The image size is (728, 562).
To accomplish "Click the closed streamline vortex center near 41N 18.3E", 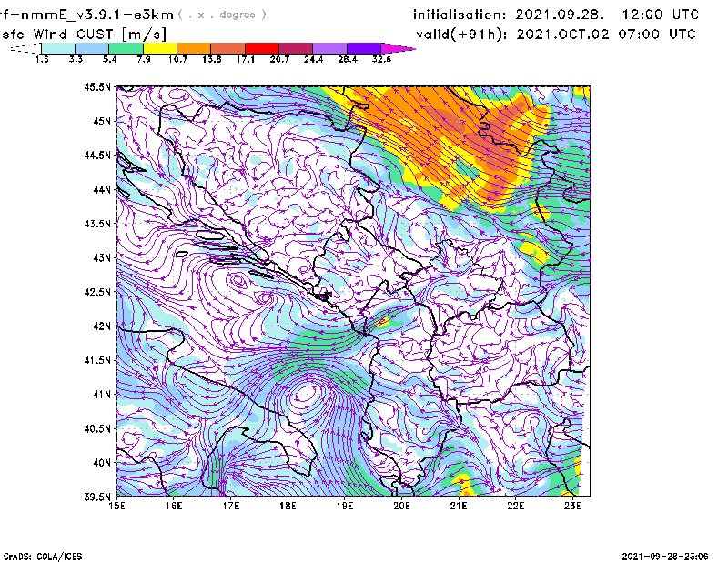I will (x=307, y=395).
